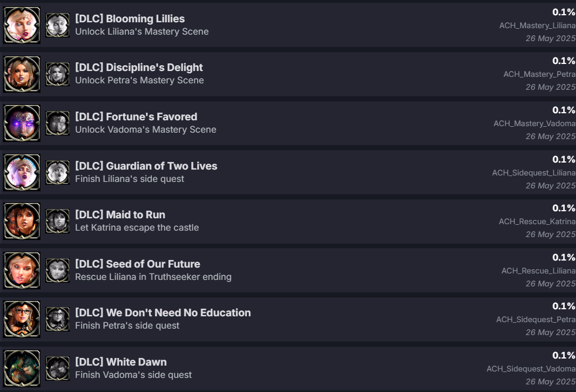Click the Rescue Liliana in Truthseeker ending description
576x392 pixels.
click(x=153, y=277)
